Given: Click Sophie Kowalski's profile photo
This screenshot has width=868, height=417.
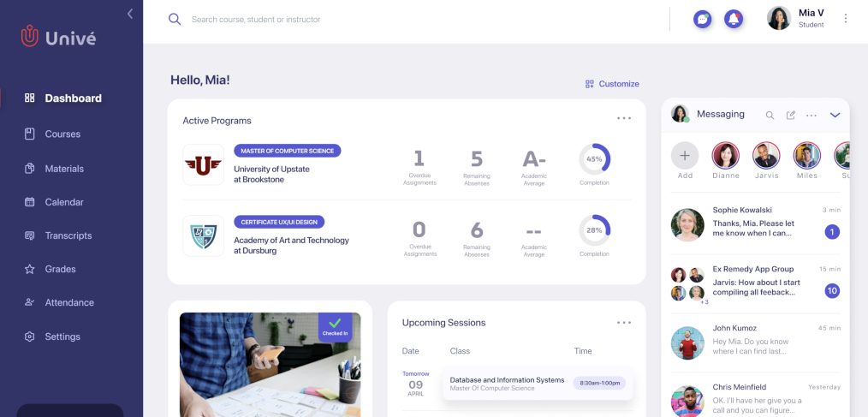Looking at the screenshot, I should [x=687, y=225].
